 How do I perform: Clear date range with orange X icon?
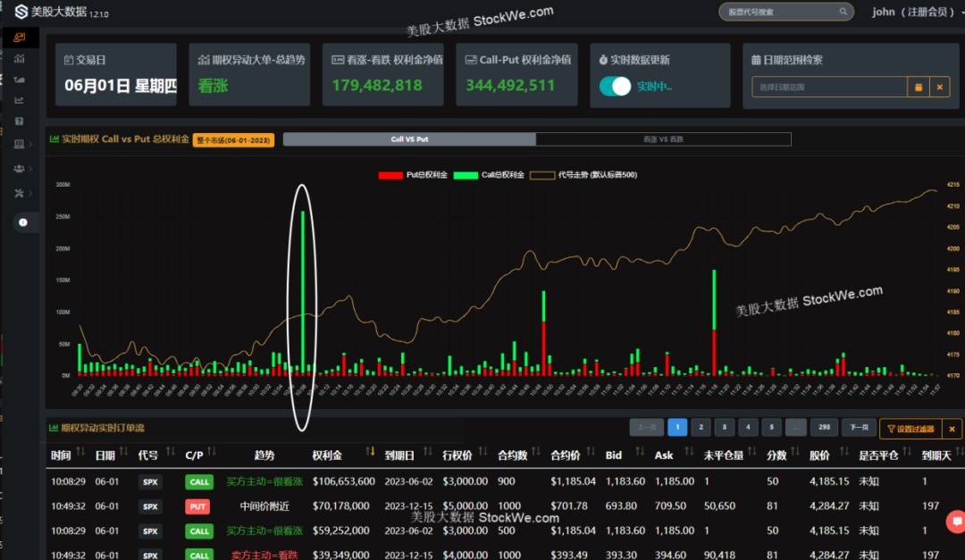[x=939, y=87]
